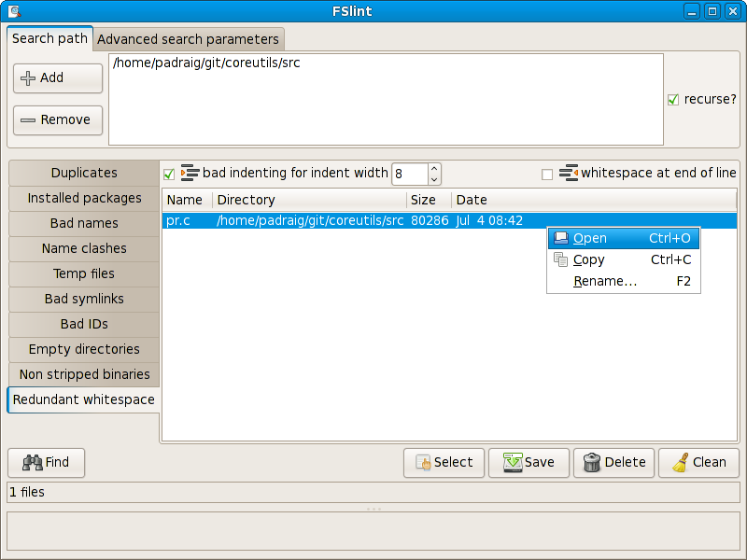Select the Bad IDs tab
The height and width of the screenshot is (560, 747).
(x=84, y=324)
